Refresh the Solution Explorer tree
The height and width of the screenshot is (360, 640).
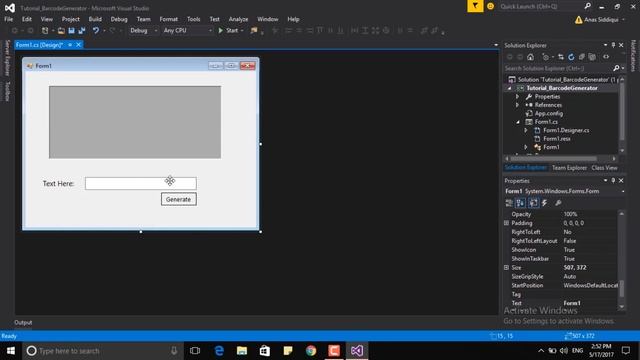[x=571, y=57]
